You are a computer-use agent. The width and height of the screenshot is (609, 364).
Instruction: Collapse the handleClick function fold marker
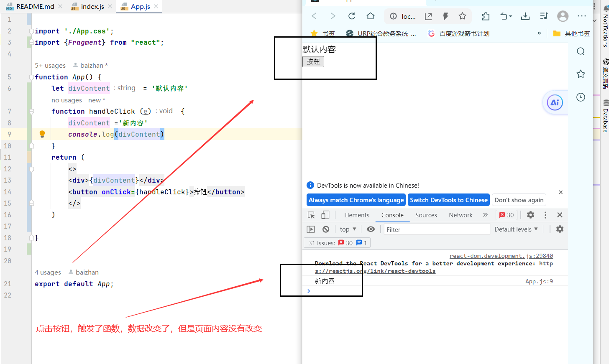pos(31,112)
